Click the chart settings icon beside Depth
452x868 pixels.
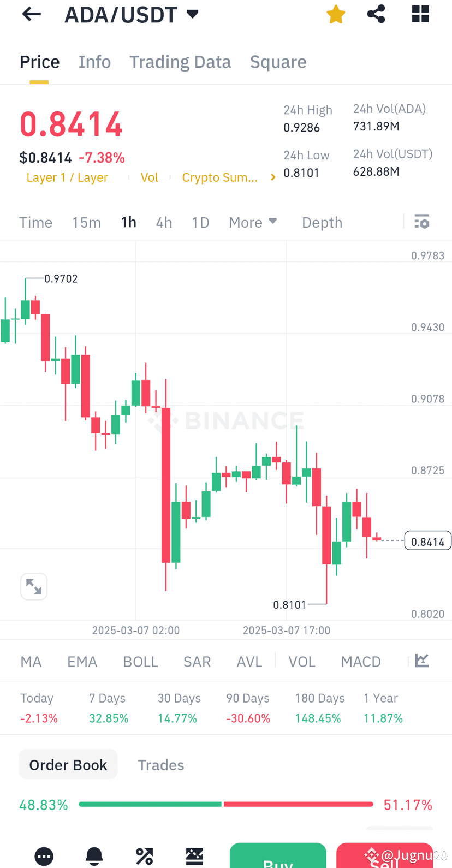tap(421, 222)
